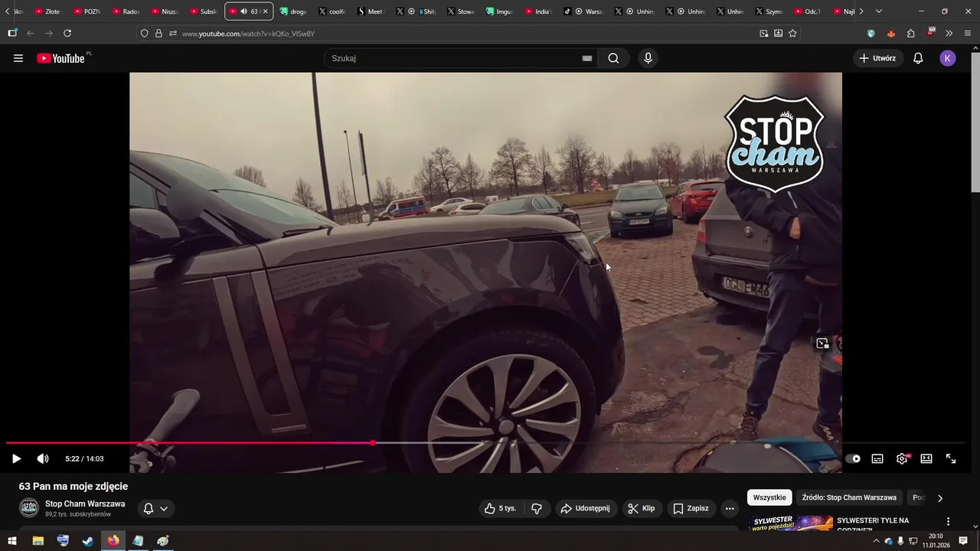Click the Utwórz create button
The width and height of the screenshot is (980, 551).
click(x=877, y=58)
